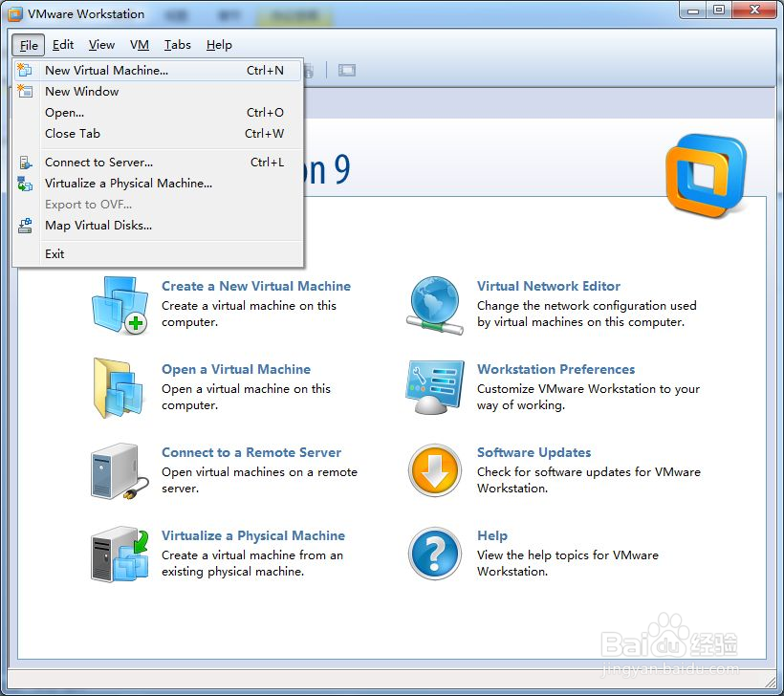Image resolution: width=784 pixels, height=696 pixels.
Task: Click 'Change the network configuration used' description
Action: (x=586, y=306)
